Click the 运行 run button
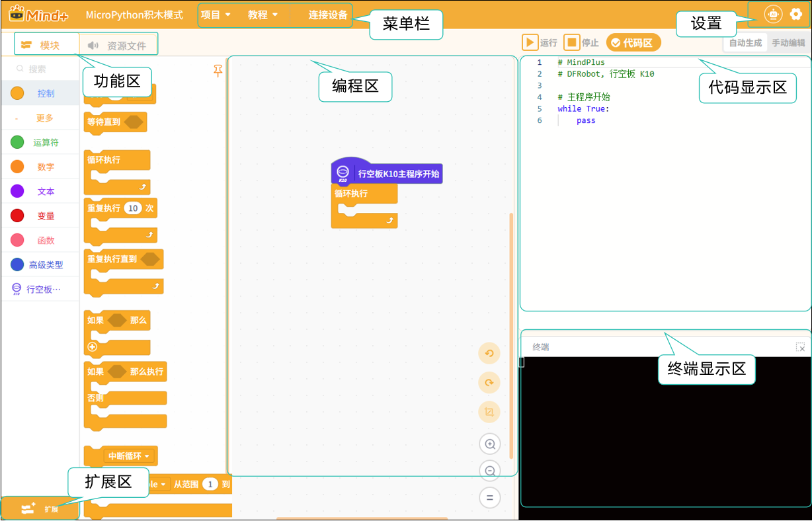Image resolution: width=812 pixels, height=521 pixels. tap(540, 43)
